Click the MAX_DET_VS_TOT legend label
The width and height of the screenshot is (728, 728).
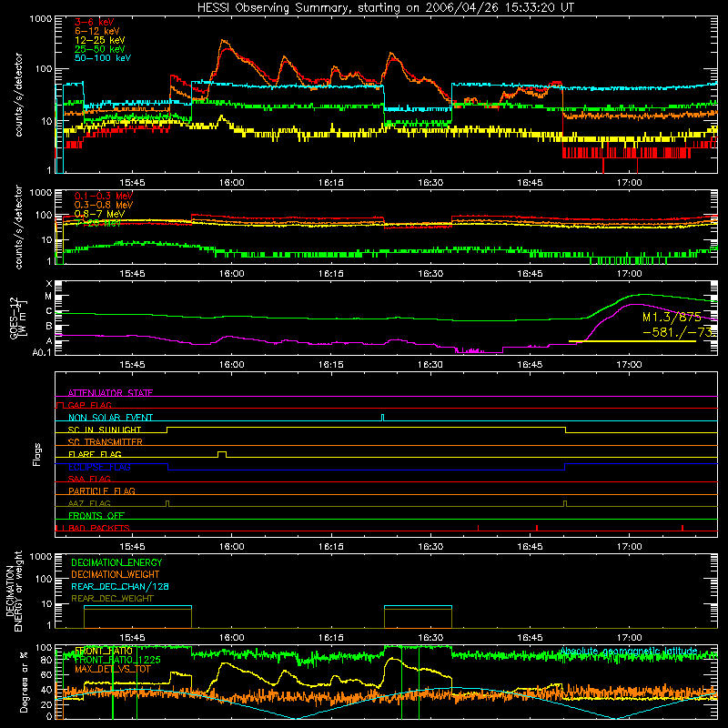point(112,669)
